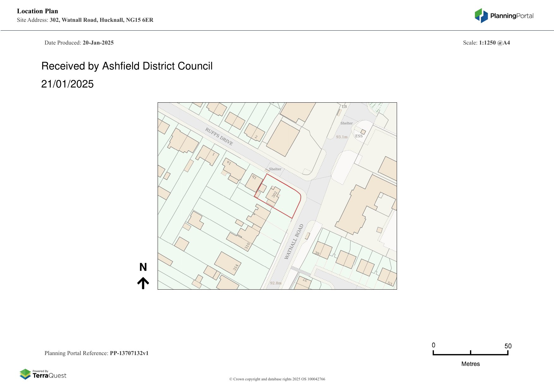Click the bold N compass letter

pos(143,267)
